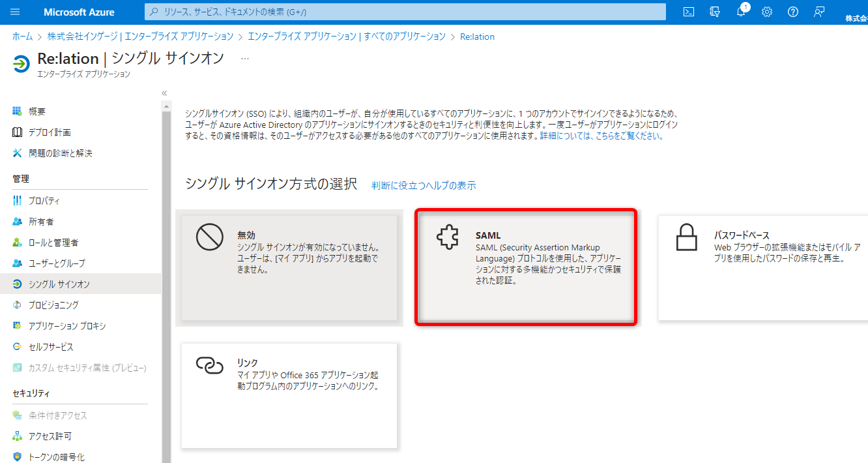Click the トークンの暗号化 shield icon
The image size is (868, 463).
18,457
